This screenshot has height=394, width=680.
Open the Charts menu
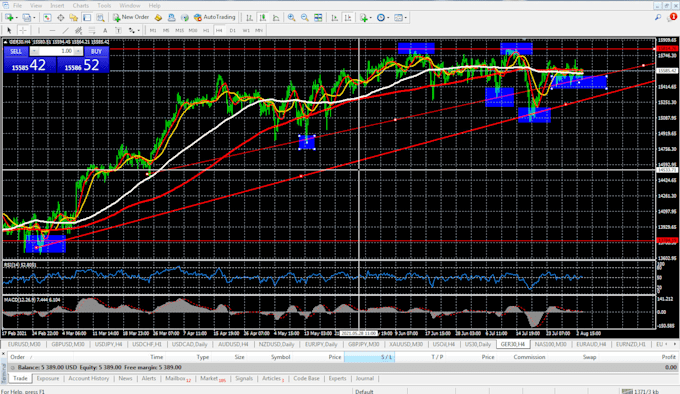pyautogui.click(x=81, y=6)
